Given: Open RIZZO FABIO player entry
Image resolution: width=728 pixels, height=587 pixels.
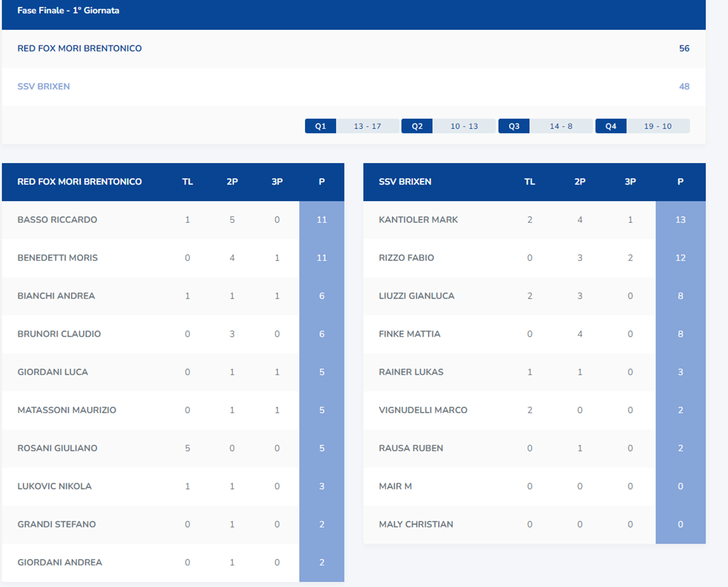Looking at the screenshot, I should click(406, 258).
